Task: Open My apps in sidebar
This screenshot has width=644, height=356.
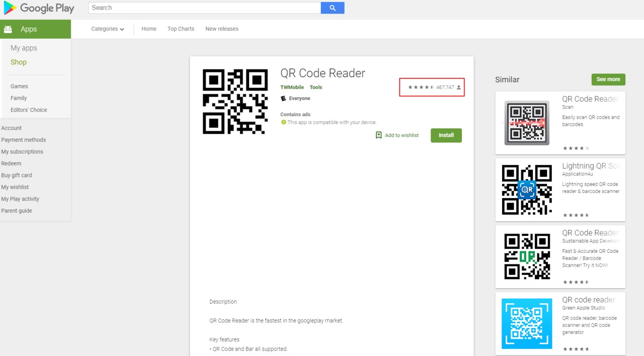Action: pos(24,48)
